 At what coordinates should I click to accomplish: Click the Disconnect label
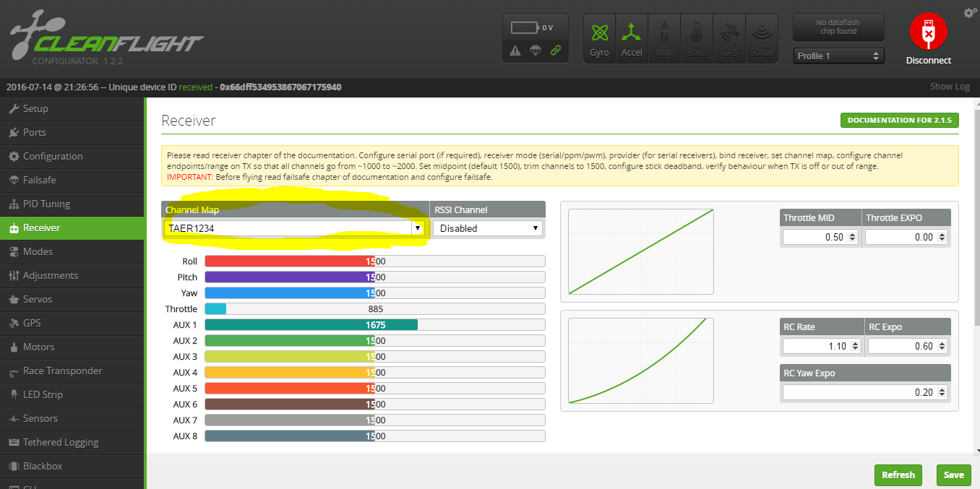point(929,61)
